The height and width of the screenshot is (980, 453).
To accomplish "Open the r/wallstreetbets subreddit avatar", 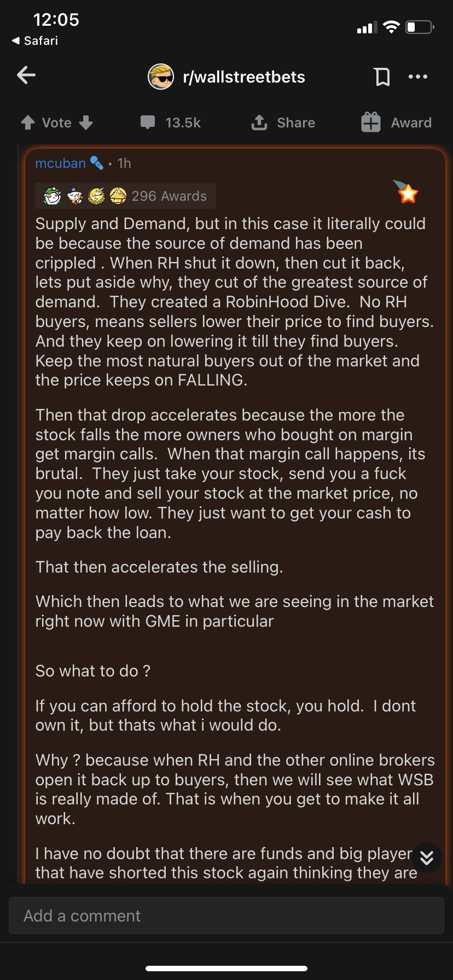I will pyautogui.click(x=161, y=77).
